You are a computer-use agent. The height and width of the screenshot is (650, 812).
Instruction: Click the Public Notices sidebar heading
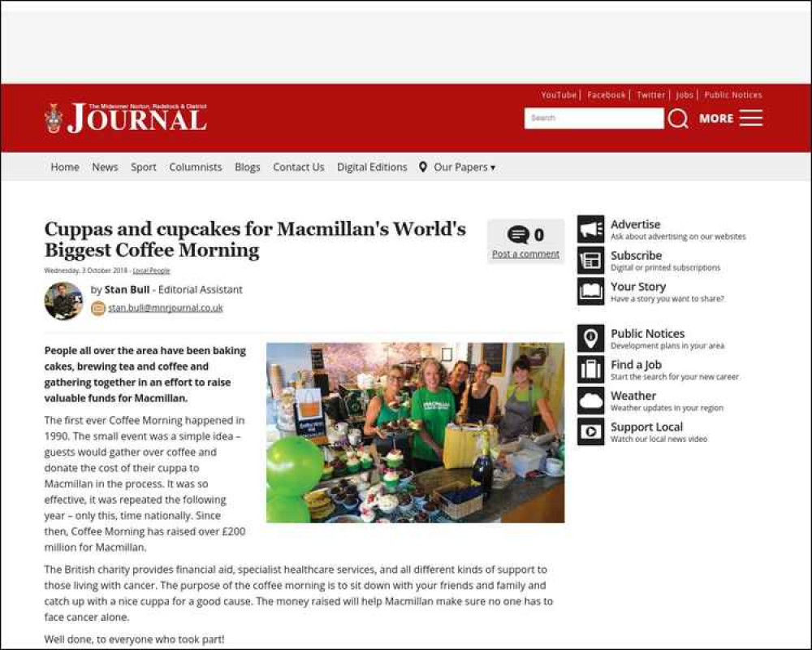(x=647, y=333)
